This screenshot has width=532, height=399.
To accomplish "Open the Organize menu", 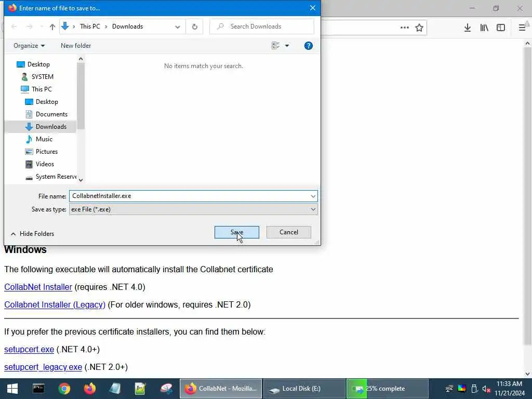I will [29, 46].
